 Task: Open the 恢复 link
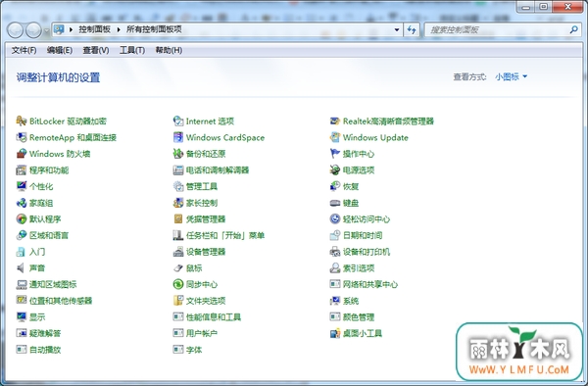coord(351,186)
